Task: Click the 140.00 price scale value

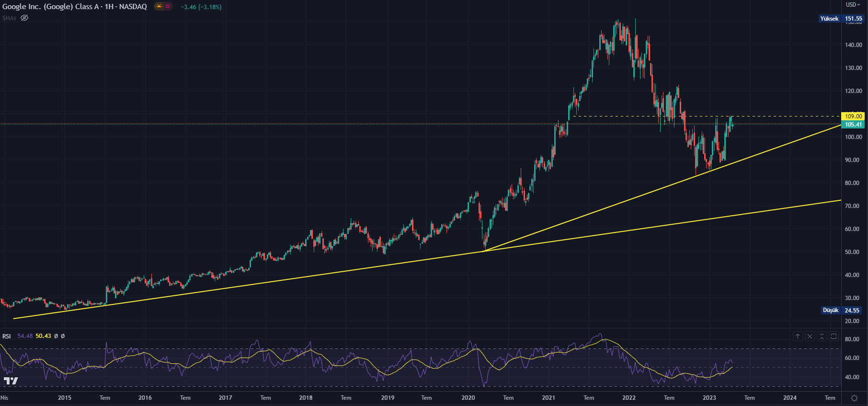Action: click(x=854, y=45)
